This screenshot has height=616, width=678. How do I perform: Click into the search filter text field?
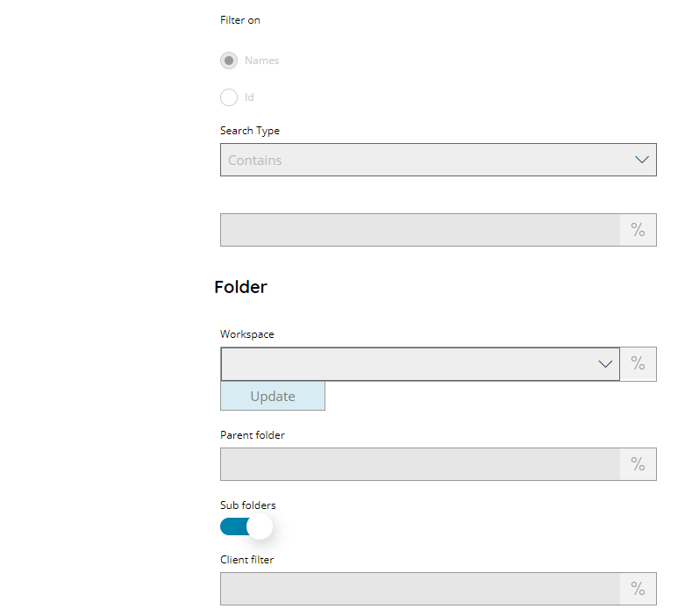[420, 230]
